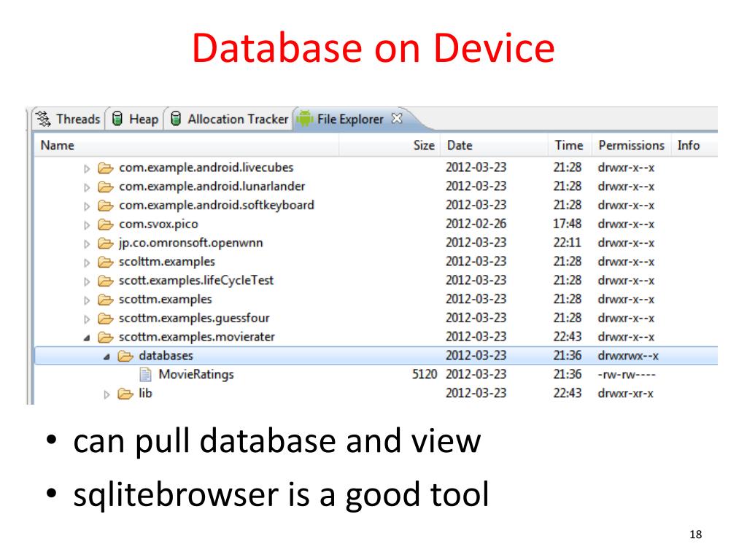The image size is (747, 560).
Task: Expand the lib folder
Action: coord(107,394)
